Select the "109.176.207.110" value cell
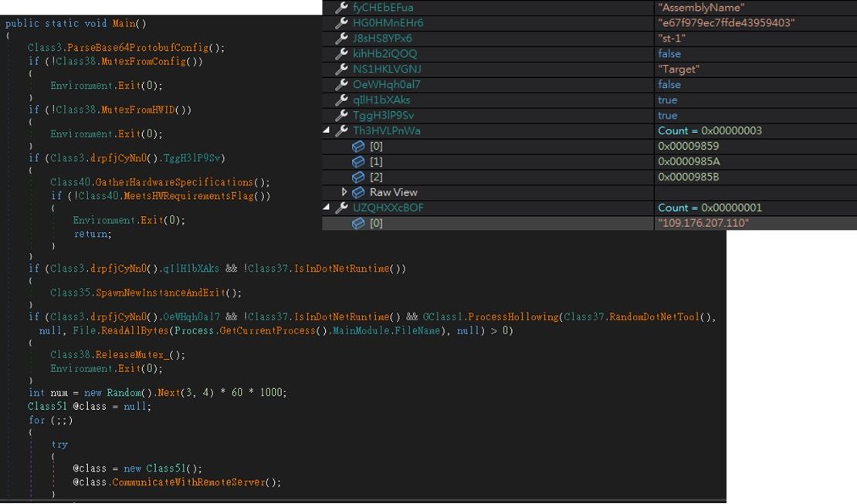This screenshot has height=504, width=857. coord(703,224)
